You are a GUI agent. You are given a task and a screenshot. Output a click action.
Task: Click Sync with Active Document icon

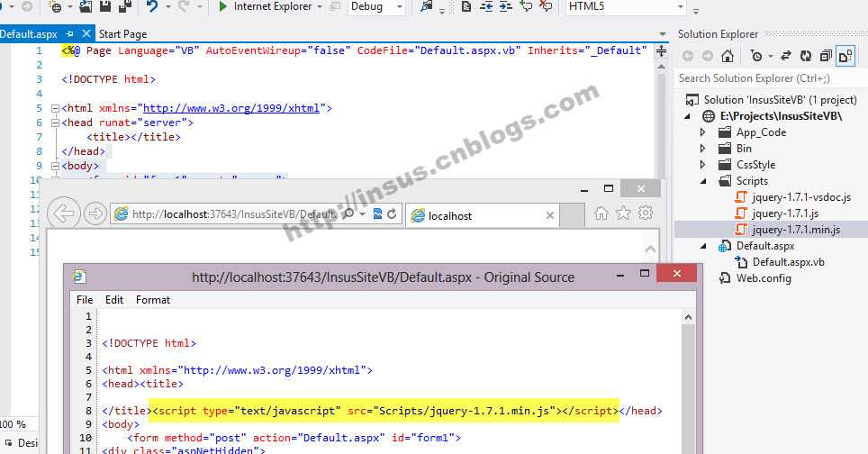(785, 56)
